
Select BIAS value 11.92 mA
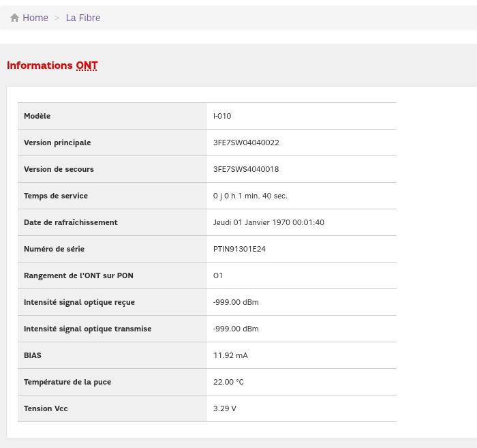tap(230, 355)
